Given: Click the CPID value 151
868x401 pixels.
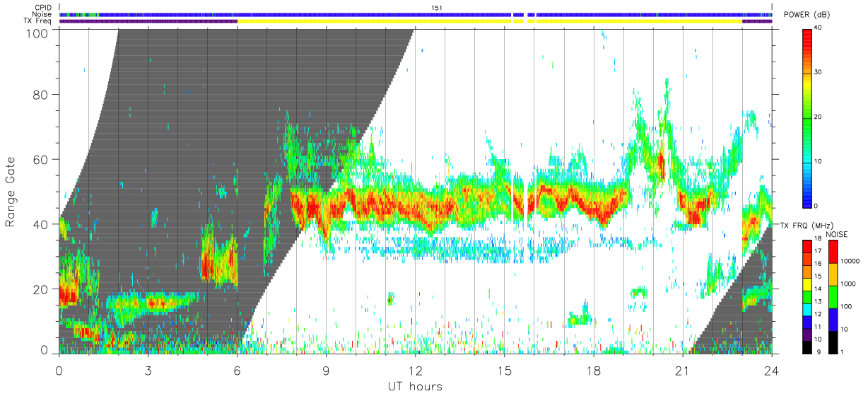Looking at the screenshot, I should coord(437,7).
